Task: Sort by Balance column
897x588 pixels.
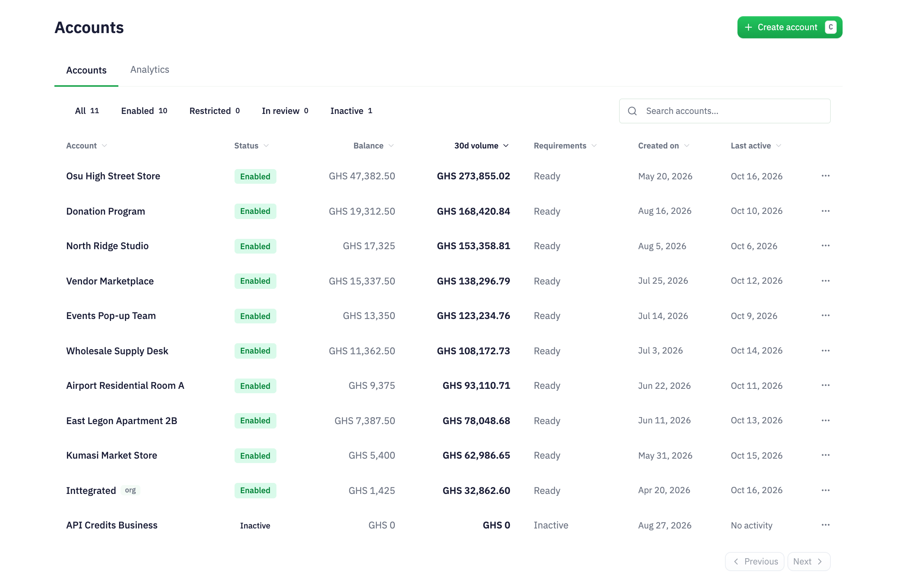Action: tap(374, 146)
